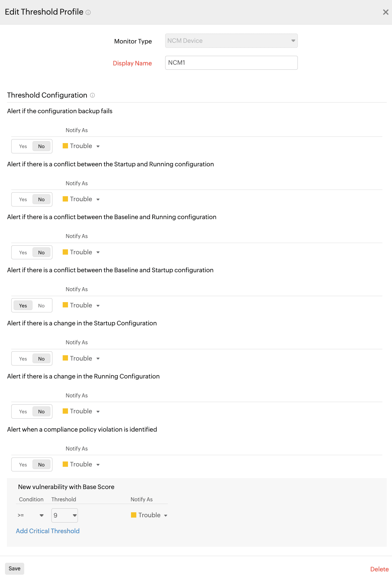Toggle Yes for configuration backup failure alert
Image resolution: width=392 pixels, height=581 pixels.
(23, 146)
